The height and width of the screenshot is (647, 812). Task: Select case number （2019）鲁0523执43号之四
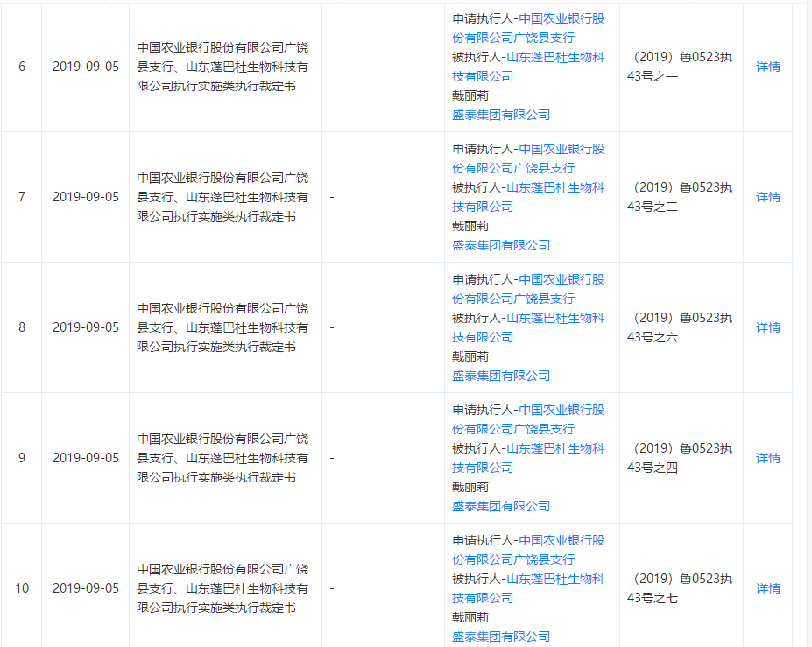pos(680,458)
